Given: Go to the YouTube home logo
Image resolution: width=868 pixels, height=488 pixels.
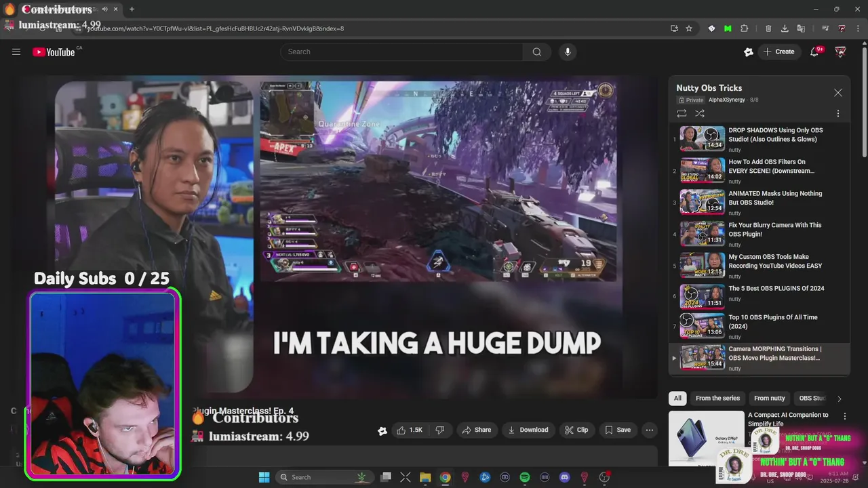Looking at the screenshot, I should (x=54, y=52).
